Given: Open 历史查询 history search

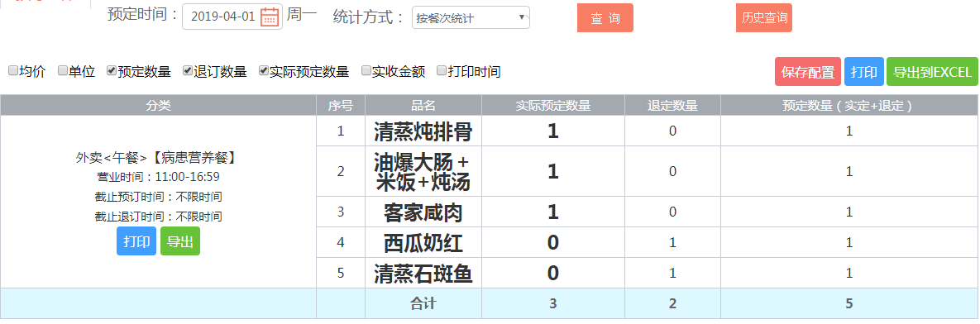Looking at the screenshot, I should pos(764,18).
